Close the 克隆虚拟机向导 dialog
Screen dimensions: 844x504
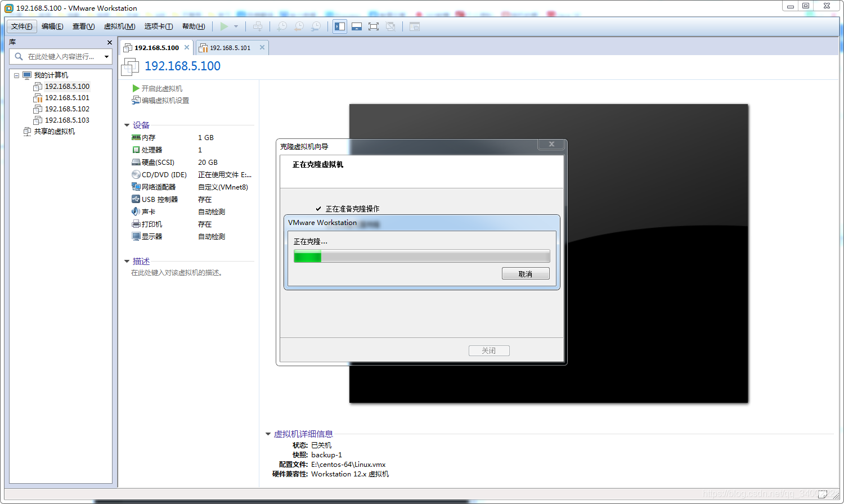click(551, 144)
